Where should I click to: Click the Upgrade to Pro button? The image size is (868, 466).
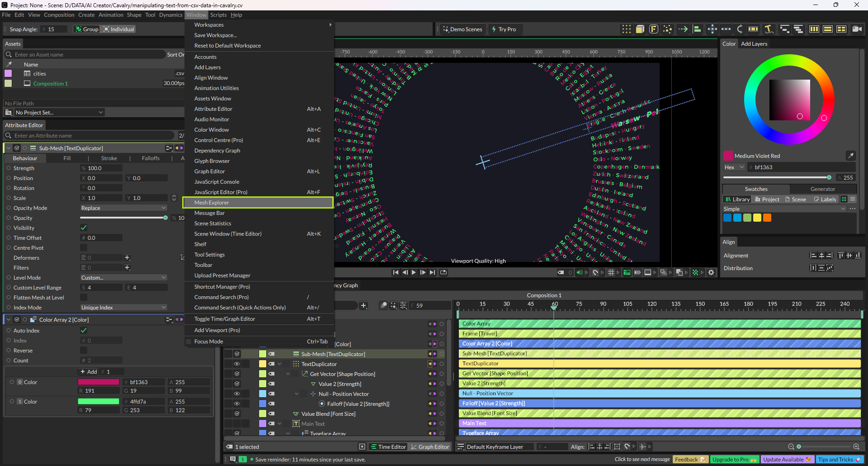[x=734, y=459]
